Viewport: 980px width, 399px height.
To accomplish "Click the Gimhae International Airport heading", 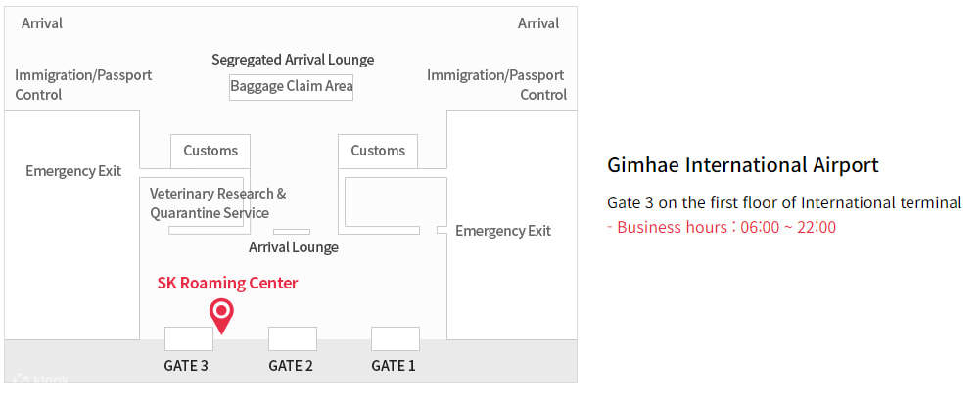I will (x=743, y=165).
